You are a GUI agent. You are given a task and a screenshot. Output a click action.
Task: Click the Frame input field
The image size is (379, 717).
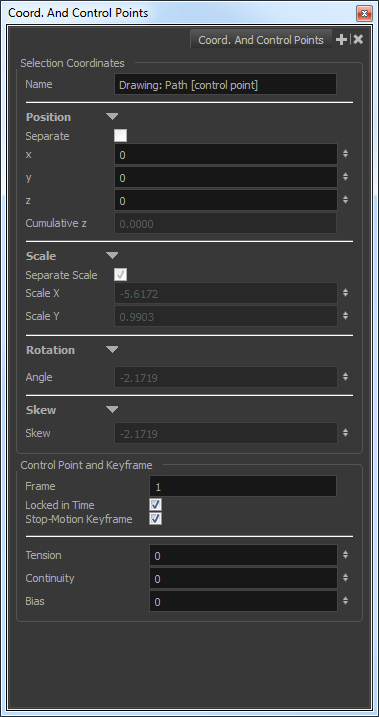pos(243,487)
